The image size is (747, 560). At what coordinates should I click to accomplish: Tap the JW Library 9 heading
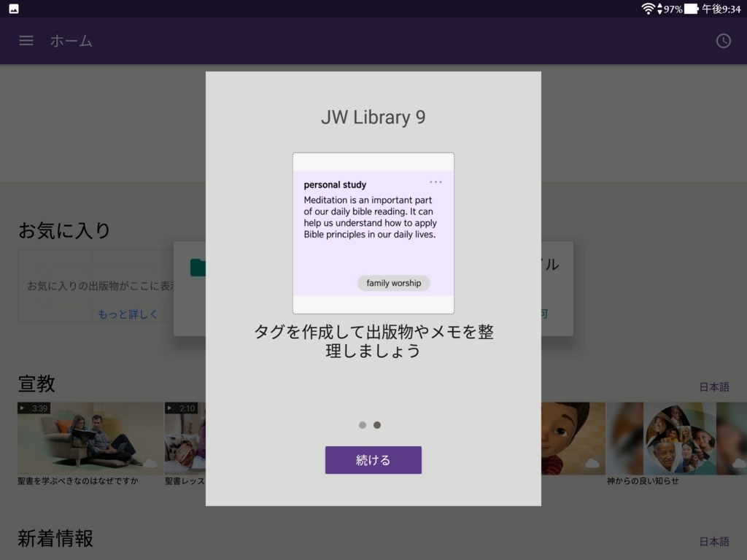pyautogui.click(x=373, y=117)
